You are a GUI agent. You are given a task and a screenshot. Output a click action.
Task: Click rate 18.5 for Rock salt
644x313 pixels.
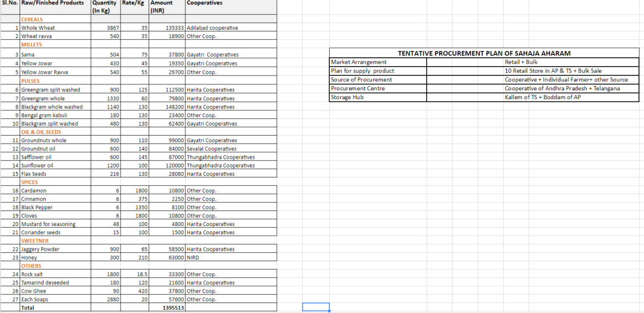click(x=135, y=274)
